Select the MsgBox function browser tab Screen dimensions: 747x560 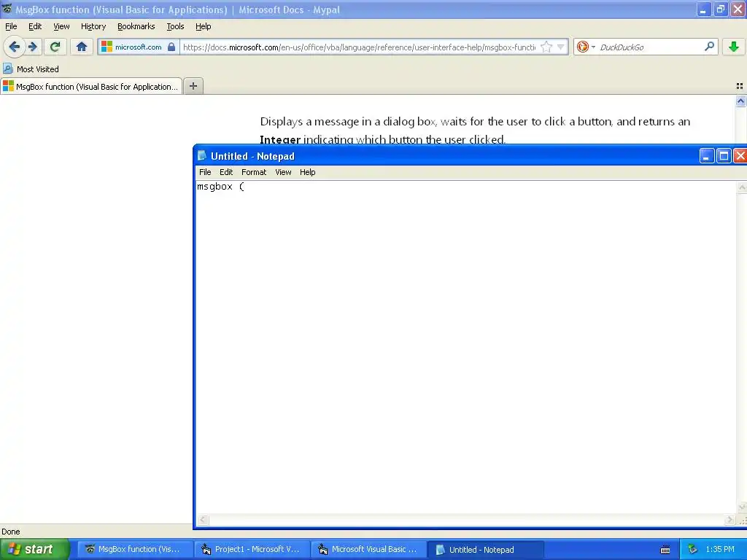(x=91, y=86)
